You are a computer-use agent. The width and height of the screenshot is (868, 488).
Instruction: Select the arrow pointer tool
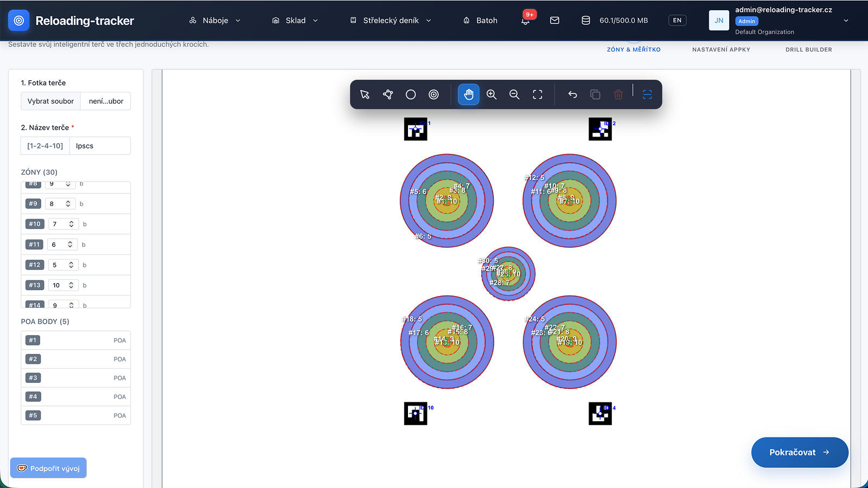coord(365,94)
